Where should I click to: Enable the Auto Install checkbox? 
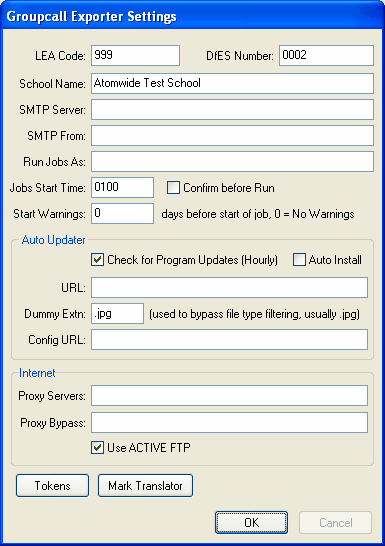pyautogui.click(x=299, y=260)
